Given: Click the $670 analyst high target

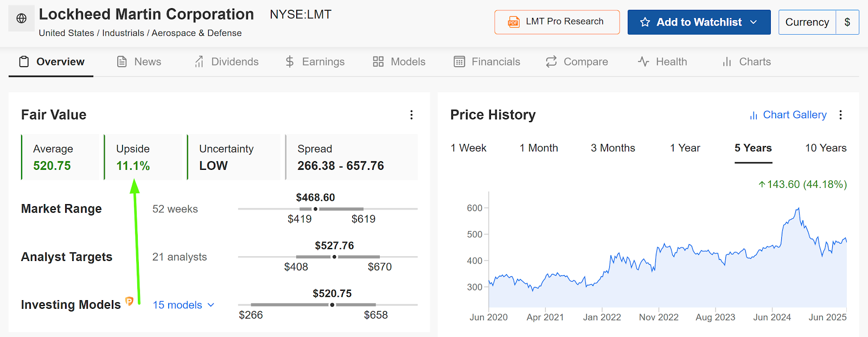Looking at the screenshot, I should (380, 267).
